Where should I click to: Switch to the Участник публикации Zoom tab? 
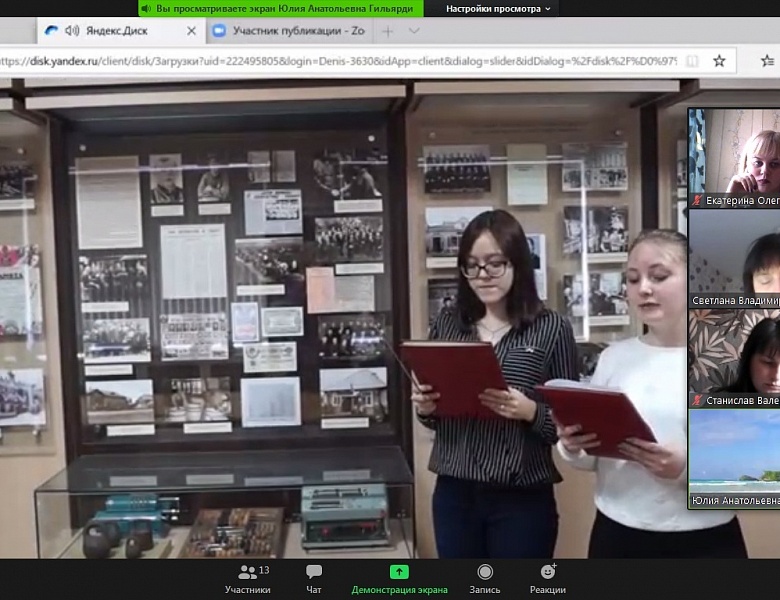tap(290, 31)
